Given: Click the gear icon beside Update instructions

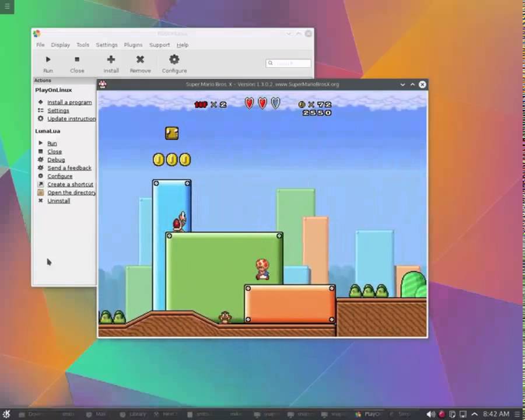Looking at the screenshot, I should click(40, 118).
